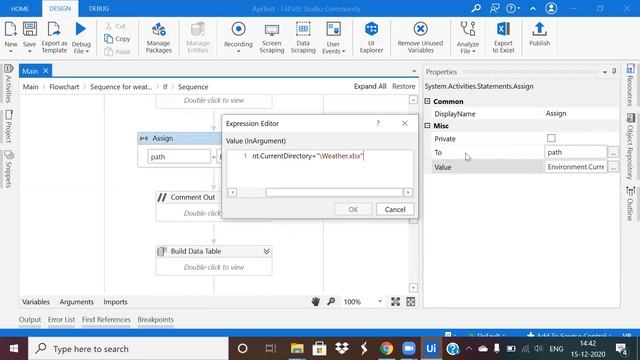Collapse the Build Data Table activity

pos(266,251)
